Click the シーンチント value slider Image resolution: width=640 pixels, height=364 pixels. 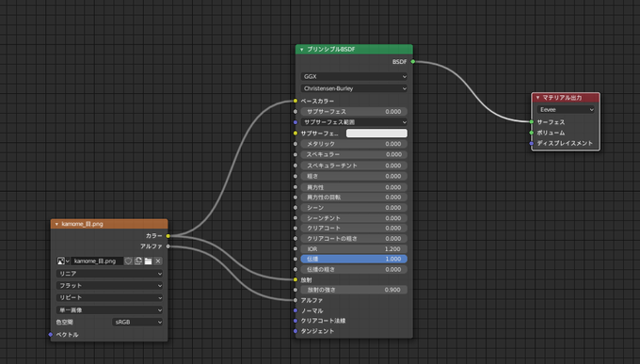coord(354,218)
